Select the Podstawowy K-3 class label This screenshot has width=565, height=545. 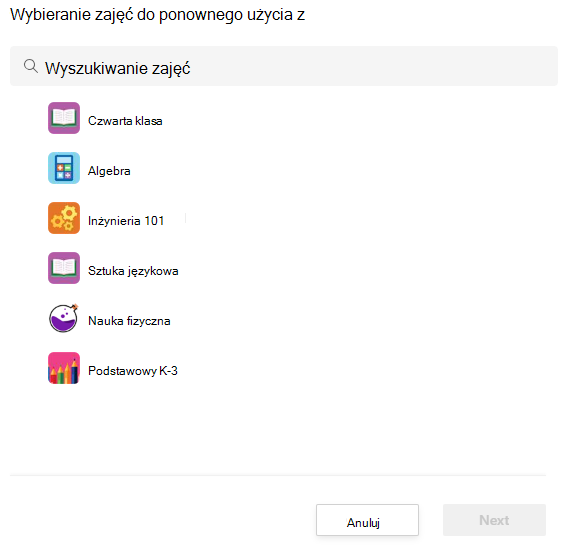[x=133, y=371]
